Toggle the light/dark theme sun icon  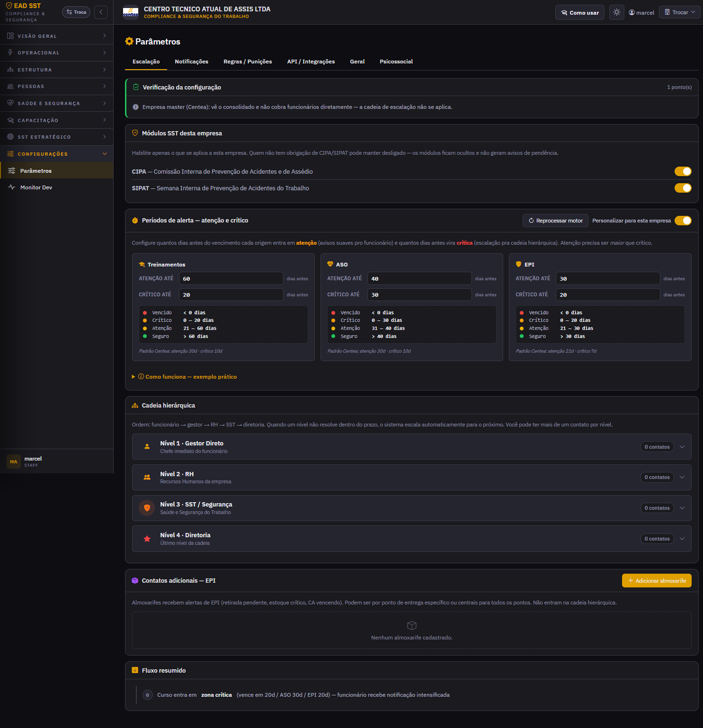click(616, 12)
